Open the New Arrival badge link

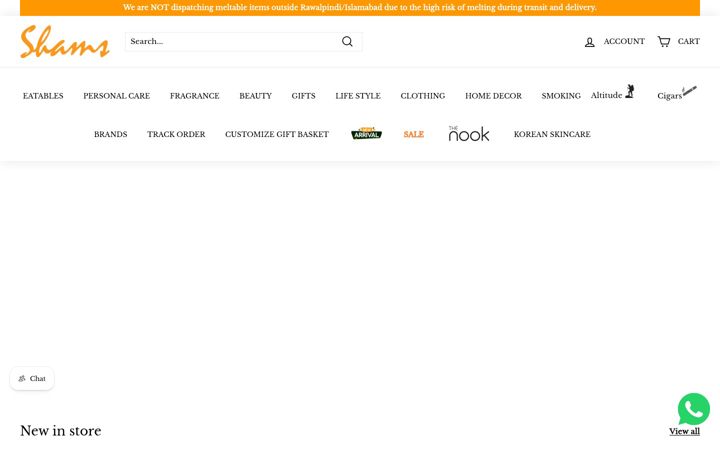(x=366, y=134)
